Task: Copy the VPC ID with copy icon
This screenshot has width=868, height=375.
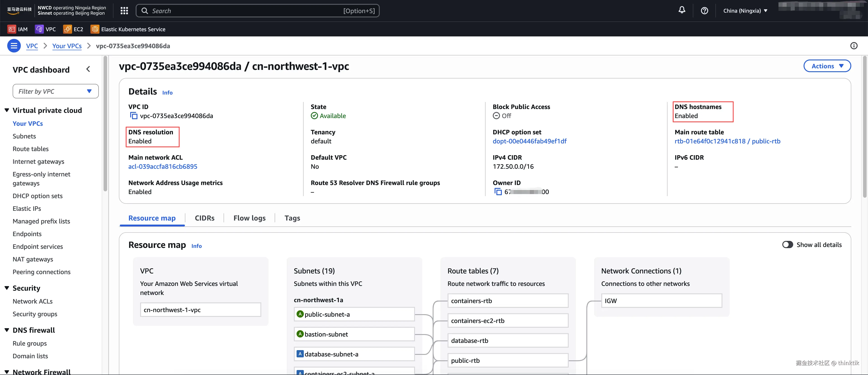Action: (x=133, y=116)
